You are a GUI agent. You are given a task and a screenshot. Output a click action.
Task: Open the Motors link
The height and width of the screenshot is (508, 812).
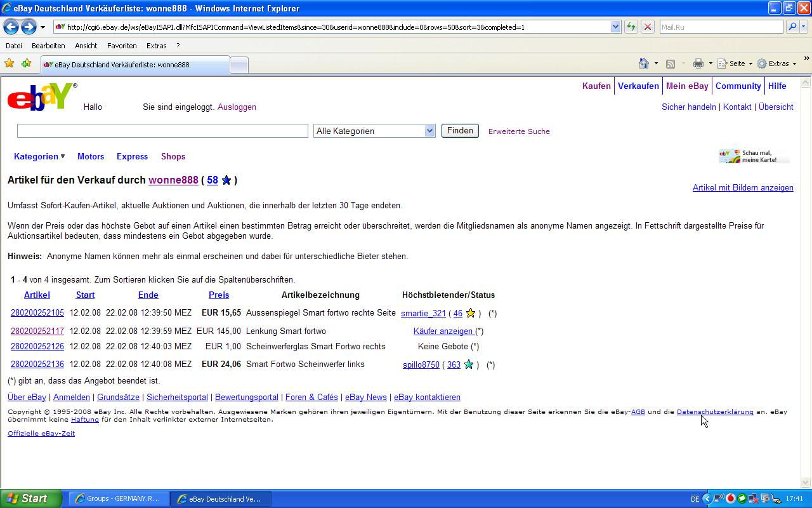pyautogui.click(x=91, y=156)
